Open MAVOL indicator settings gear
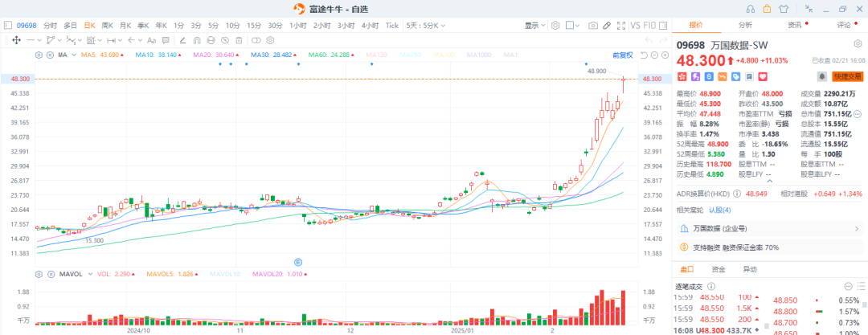Screen dimensions: 868x335 [x=39, y=274]
